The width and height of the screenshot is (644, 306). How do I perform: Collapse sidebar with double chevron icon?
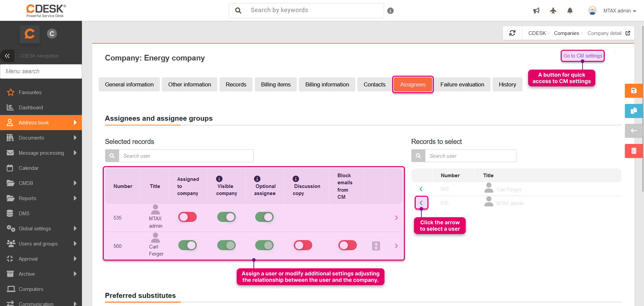click(7, 56)
